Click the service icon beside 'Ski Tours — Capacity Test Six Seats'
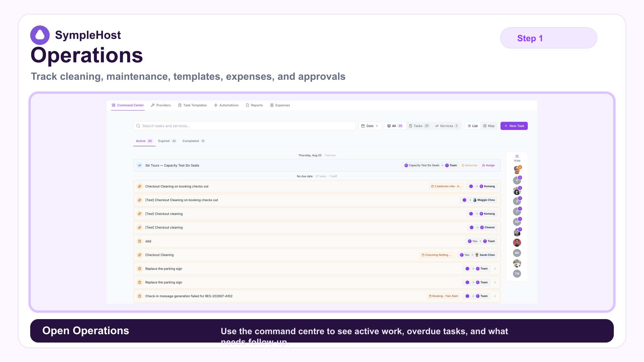Screen dimensions: 644x362 click(x=140, y=166)
